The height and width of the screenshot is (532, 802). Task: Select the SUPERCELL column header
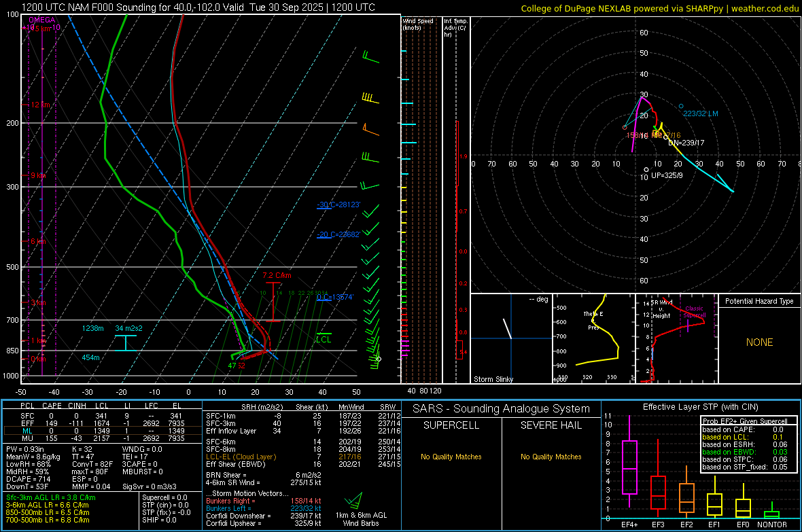451,425
